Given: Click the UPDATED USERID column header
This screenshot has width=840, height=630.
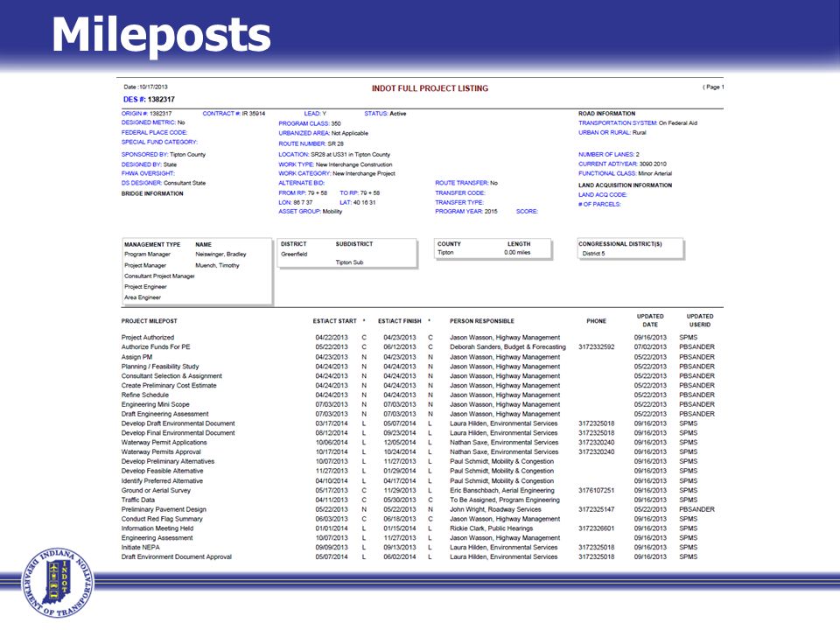Looking at the screenshot, I should click(700, 320).
